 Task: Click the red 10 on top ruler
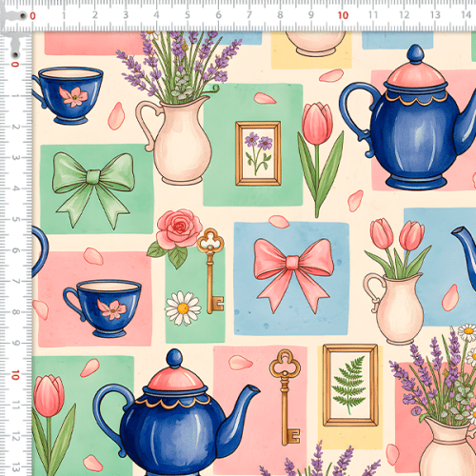point(343,15)
